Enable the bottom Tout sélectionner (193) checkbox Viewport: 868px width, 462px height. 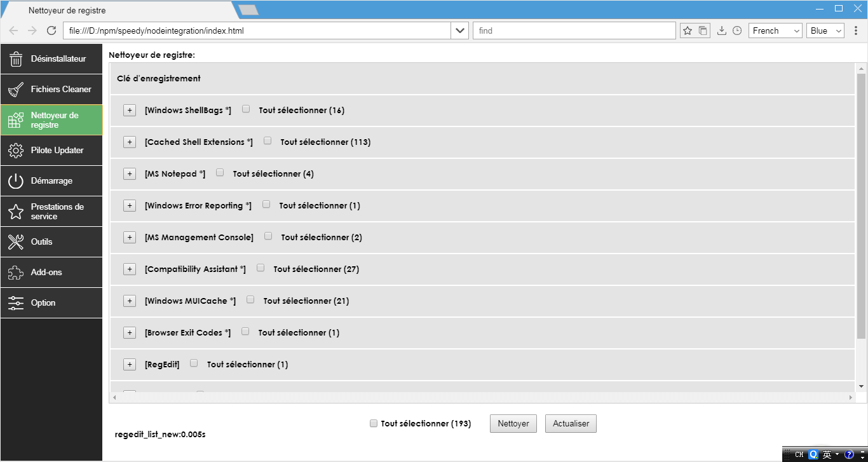click(x=374, y=423)
